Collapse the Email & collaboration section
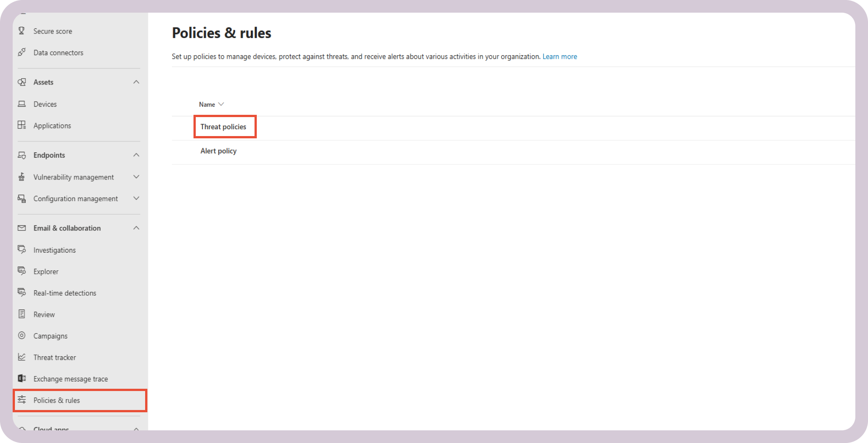The height and width of the screenshot is (443, 868). coord(136,228)
